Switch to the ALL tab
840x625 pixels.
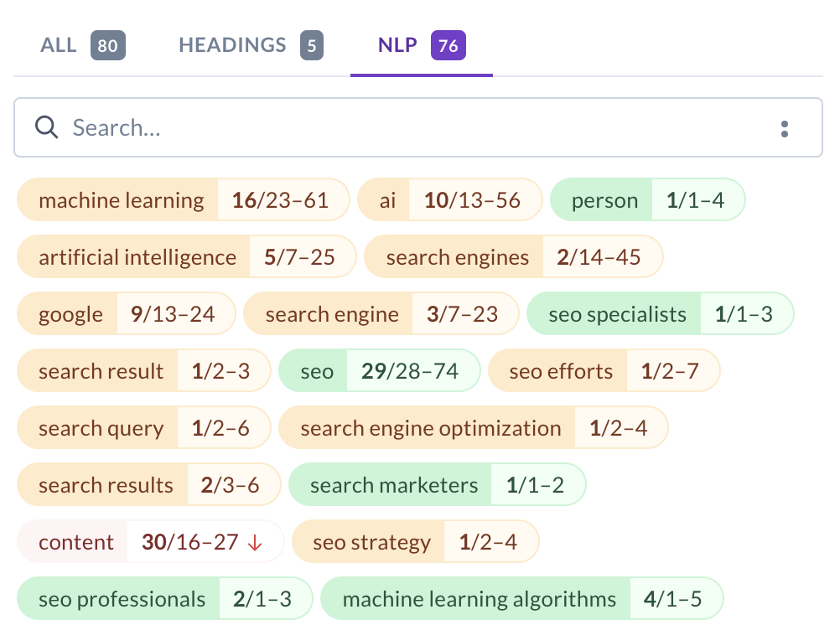coord(58,45)
